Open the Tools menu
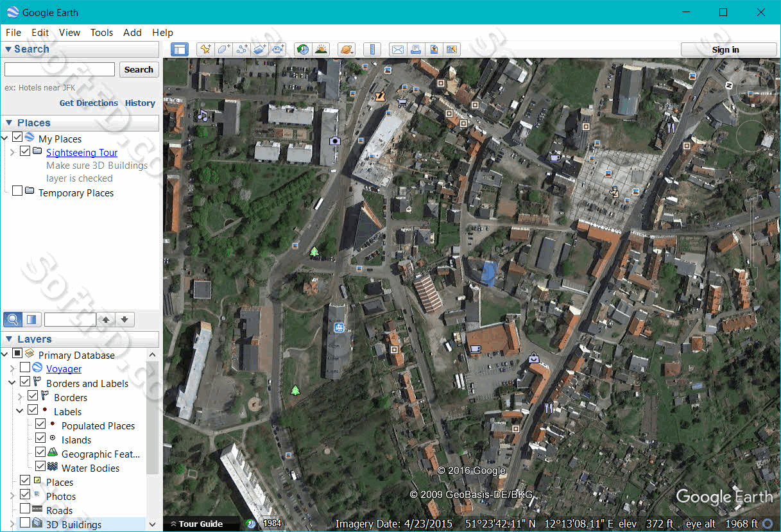The height and width of the screenshot is (532, 781). pyautogui.click(x=101, y=33)
